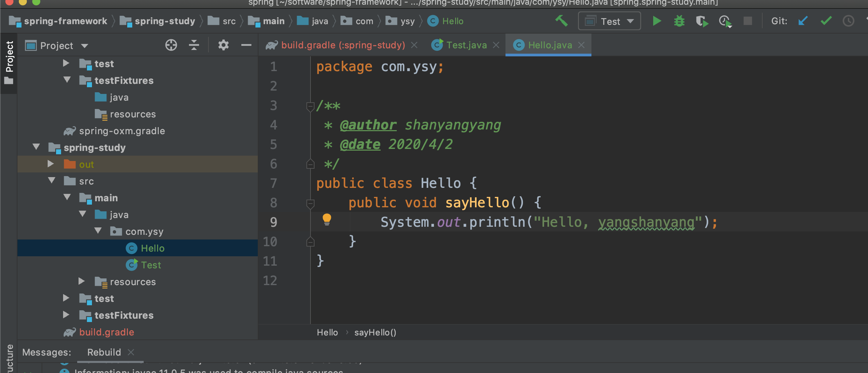Close the Rebuild messages tab

[x=131, y=352]
